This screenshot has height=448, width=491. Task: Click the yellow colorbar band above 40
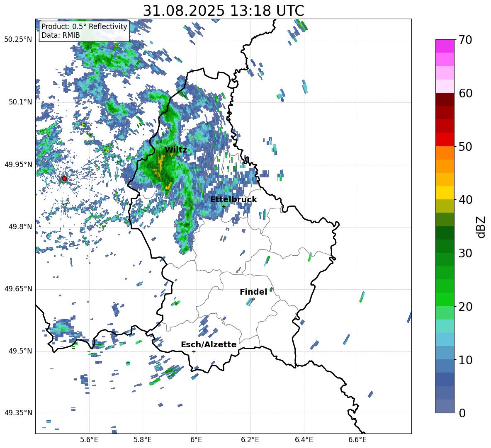[445, 193]
